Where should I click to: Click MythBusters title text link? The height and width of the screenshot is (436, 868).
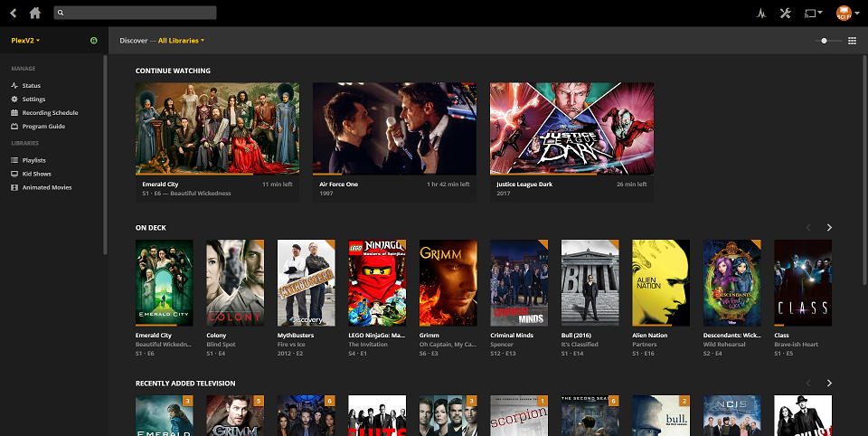(296, 336)
